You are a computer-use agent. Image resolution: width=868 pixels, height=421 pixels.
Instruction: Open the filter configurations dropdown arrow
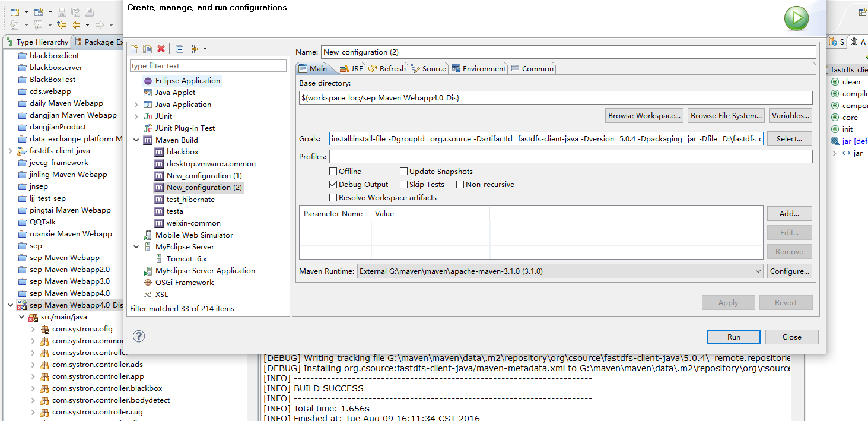tap(205, 49)
